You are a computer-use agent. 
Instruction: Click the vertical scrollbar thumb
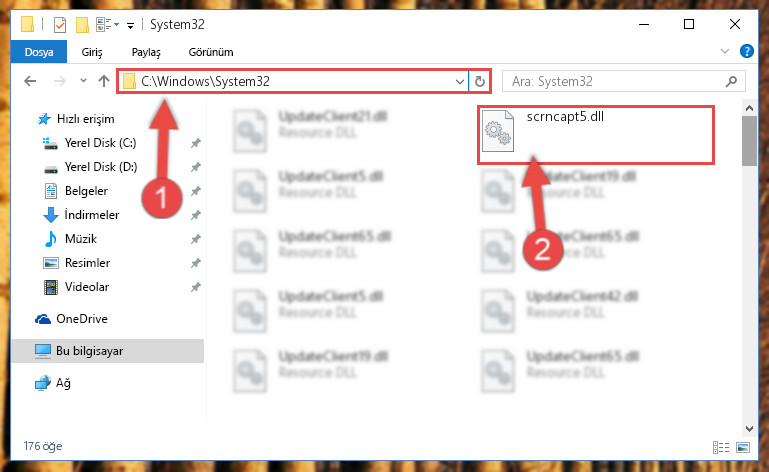coord(749,142)
